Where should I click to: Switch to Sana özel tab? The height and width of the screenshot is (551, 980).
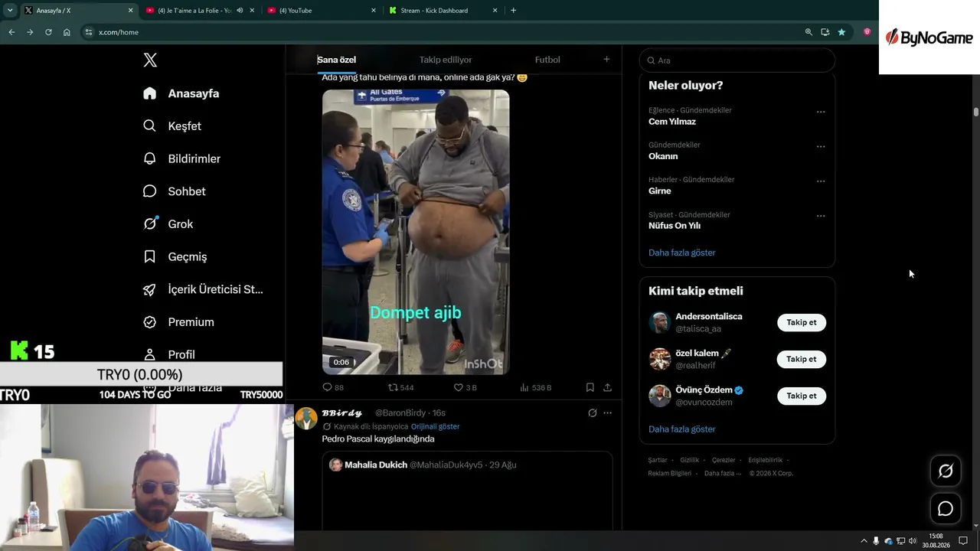click(337, 60)
